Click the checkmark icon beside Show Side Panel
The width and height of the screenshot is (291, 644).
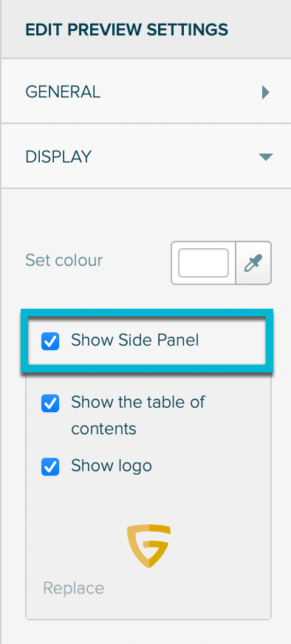point(50,341)
